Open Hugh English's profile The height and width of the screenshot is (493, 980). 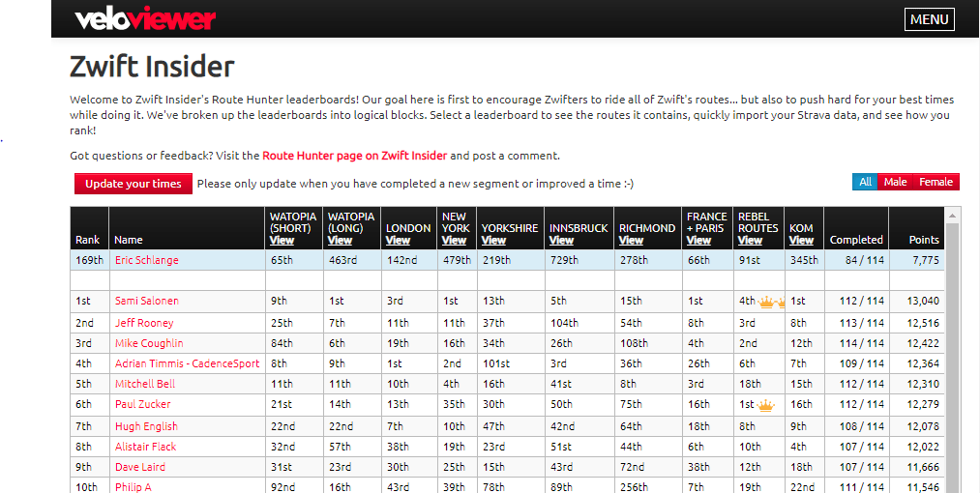[x=146, y=426]
